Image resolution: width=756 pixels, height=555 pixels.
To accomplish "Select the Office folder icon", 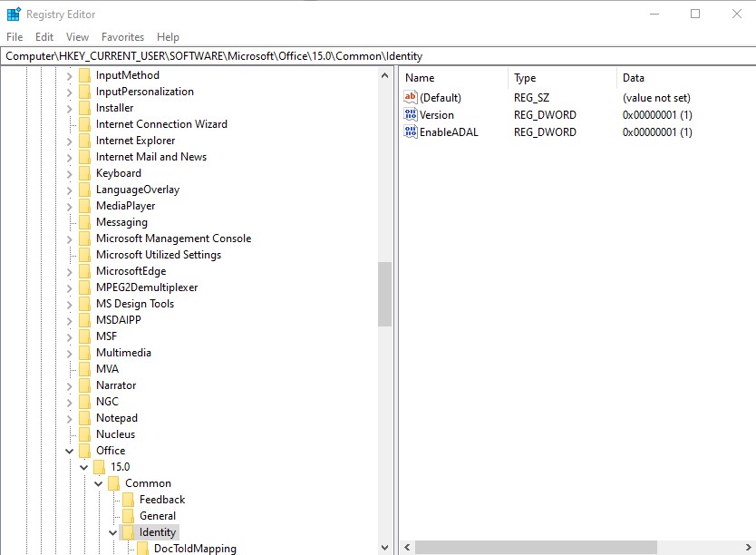I will pyautogui.click(x=84, y=451).
